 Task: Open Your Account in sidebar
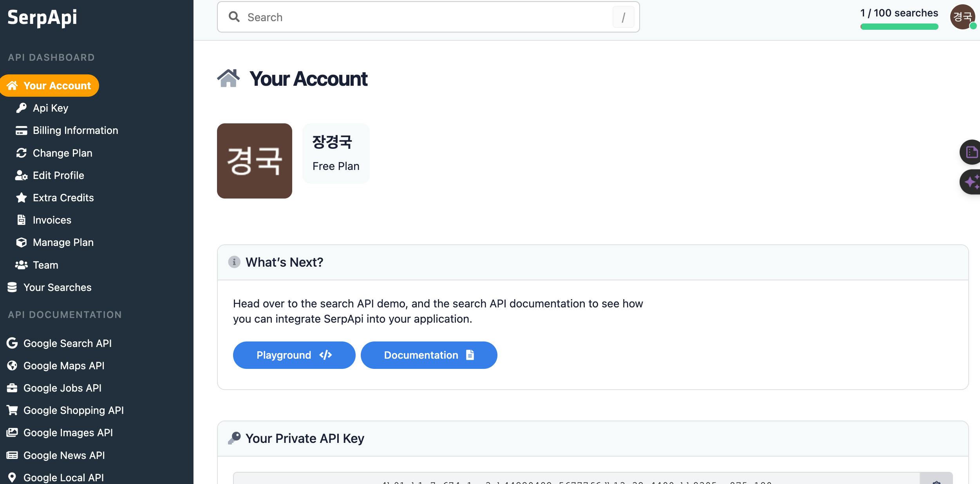49,85
